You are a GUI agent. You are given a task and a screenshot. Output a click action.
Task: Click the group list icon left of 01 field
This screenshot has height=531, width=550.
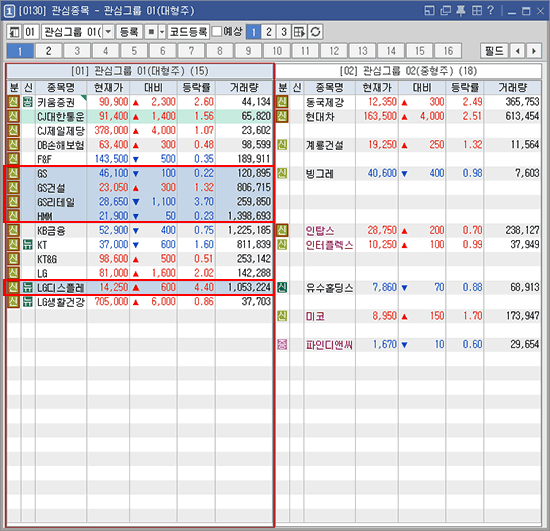[14, 32]
